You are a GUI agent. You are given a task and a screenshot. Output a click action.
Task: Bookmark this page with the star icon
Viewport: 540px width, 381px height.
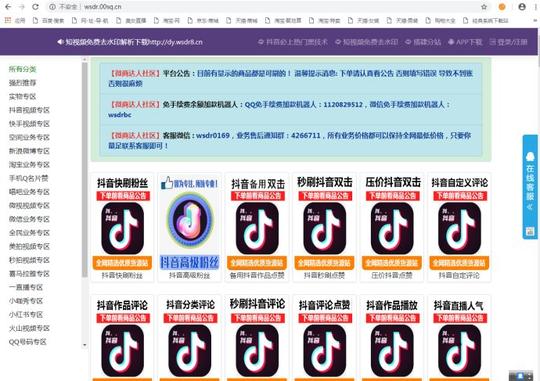pyautogui.click(x=484, y=7)
